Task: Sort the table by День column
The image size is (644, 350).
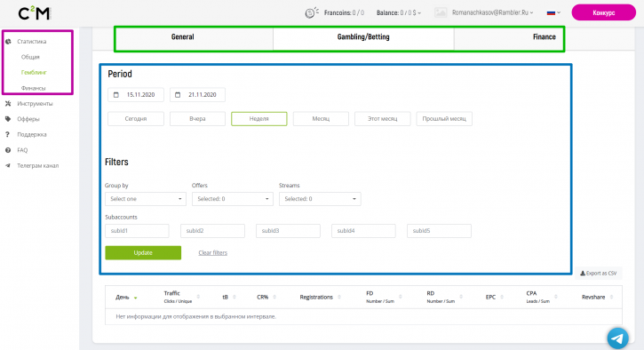Action: click(126, 298)
